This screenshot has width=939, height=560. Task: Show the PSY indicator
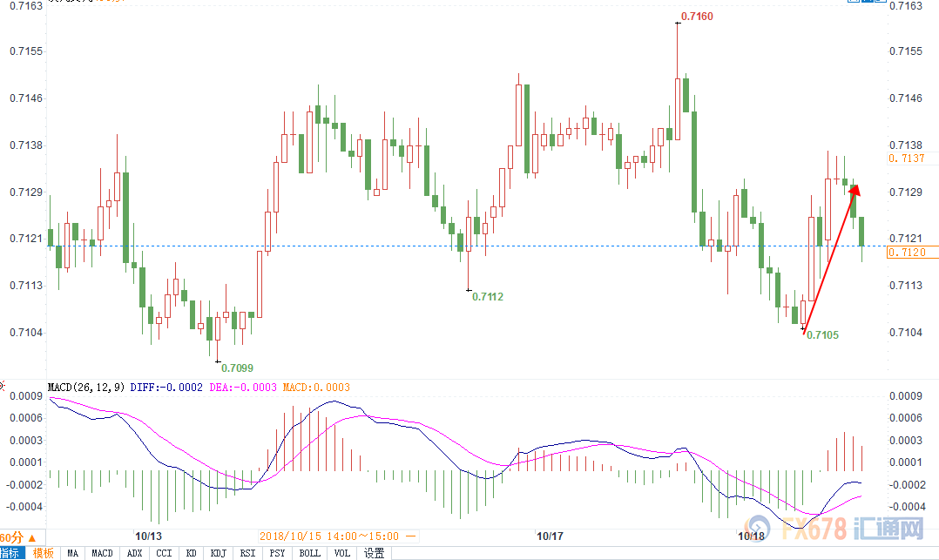point(277,553)
